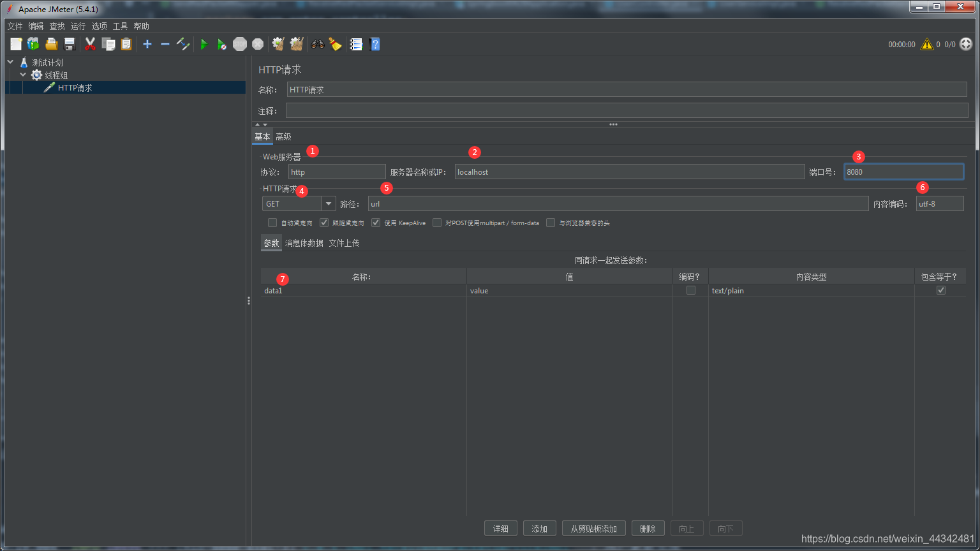Screen dimensions: 980x551
Task: Click the 添加 button
Action: [x=540, y=529]
